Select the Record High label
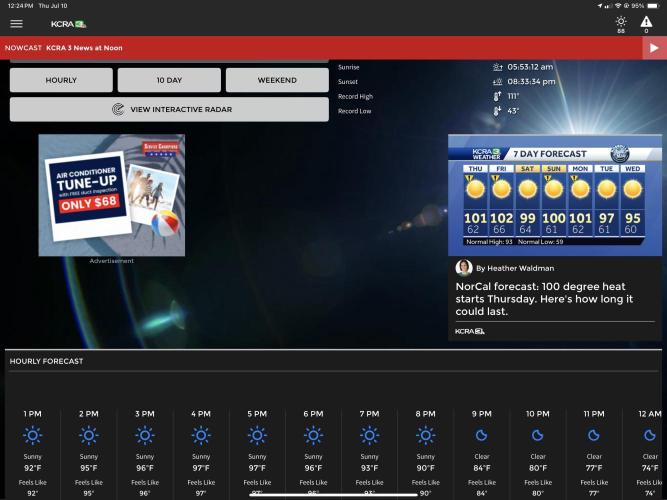Viewport: 667px width, 500px height. (x=355, y=97)
